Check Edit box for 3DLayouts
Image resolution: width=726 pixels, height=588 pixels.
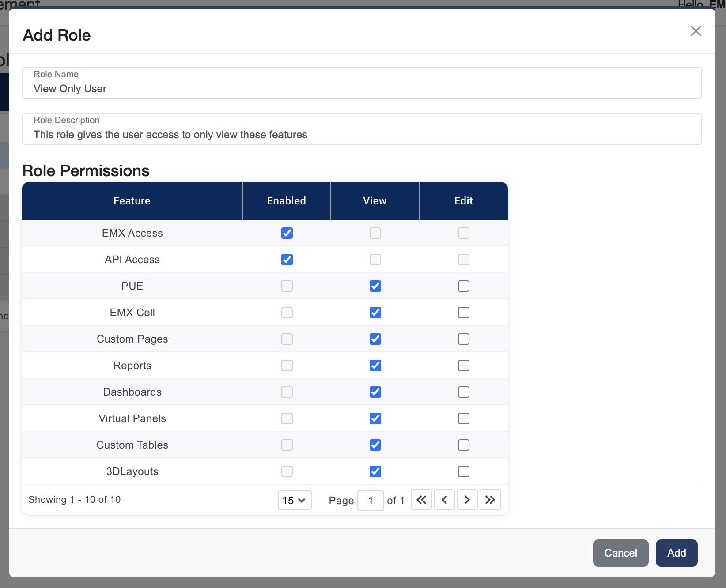pos(464,471)
